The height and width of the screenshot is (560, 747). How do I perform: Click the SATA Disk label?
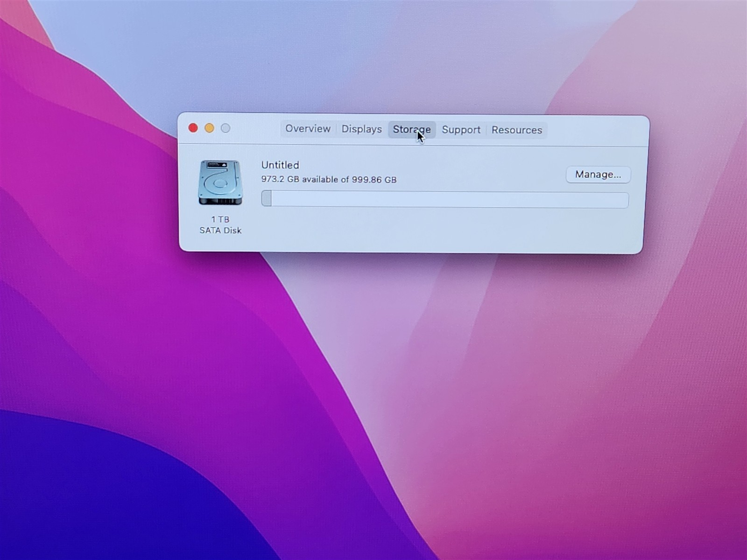coord(220,231)
